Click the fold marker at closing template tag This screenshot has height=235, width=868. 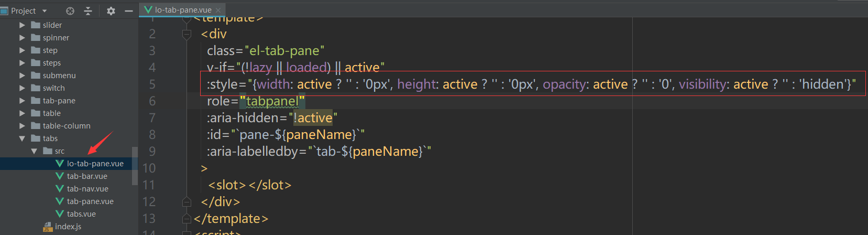click(186, 219)
